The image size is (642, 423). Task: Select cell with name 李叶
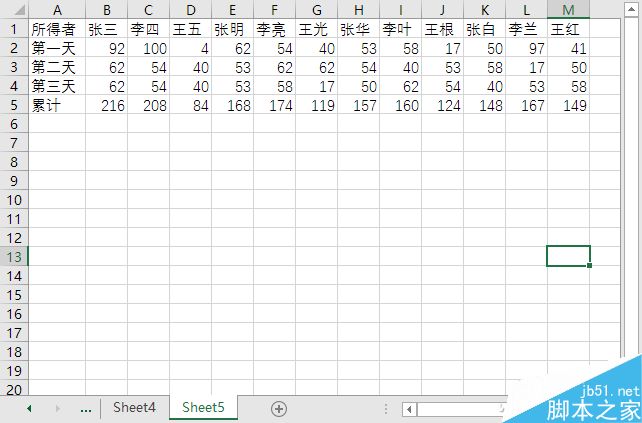click(x=400, y=29)
